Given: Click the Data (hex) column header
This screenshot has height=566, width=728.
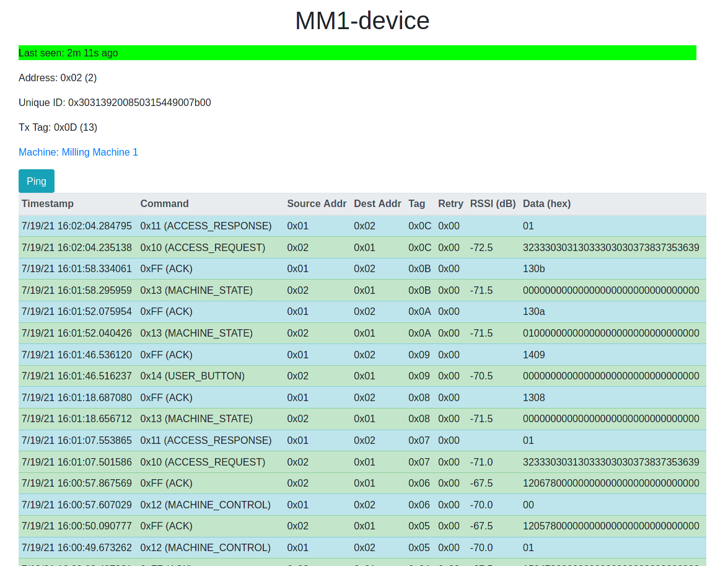Looking at the screenshot, I should pos(546,203).
